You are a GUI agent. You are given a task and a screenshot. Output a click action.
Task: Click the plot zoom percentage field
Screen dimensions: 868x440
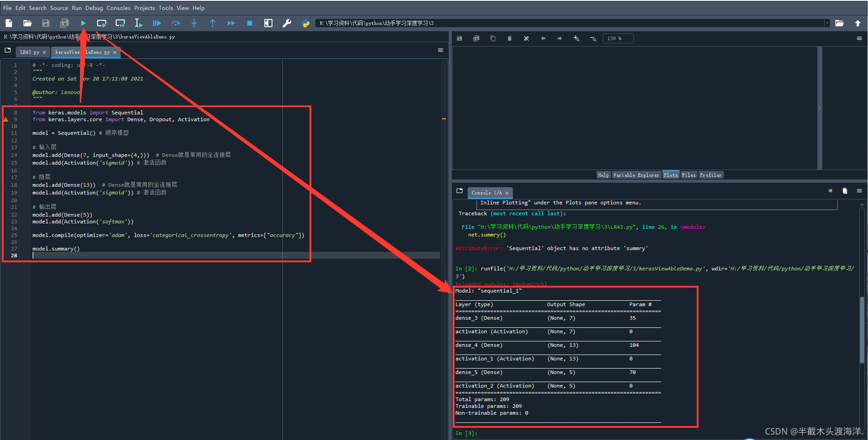pos(618,38)
